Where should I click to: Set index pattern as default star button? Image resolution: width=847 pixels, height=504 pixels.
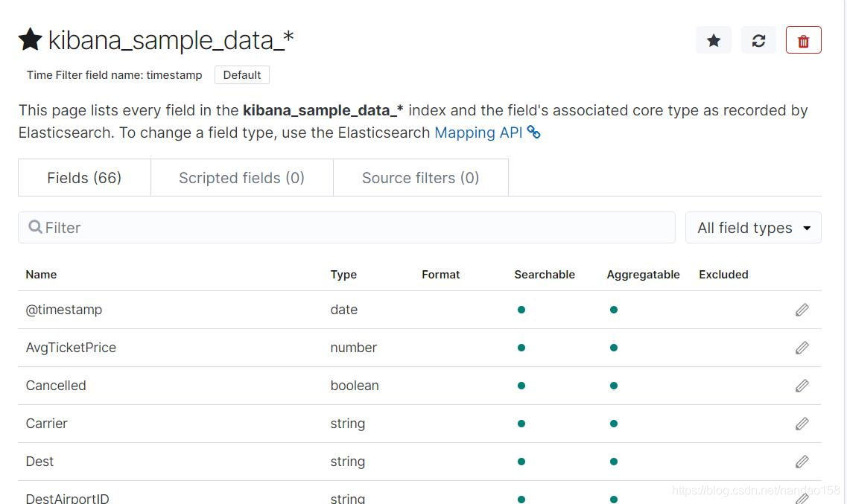(714, 40)
